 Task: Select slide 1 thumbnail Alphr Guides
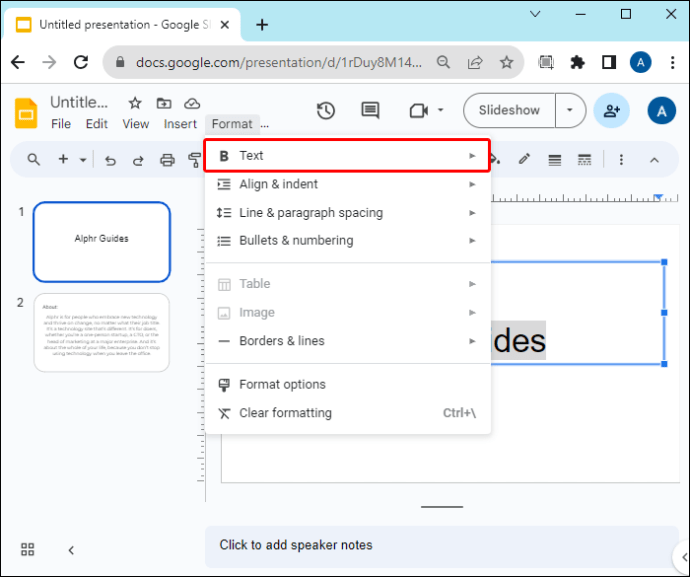point(102,242)
